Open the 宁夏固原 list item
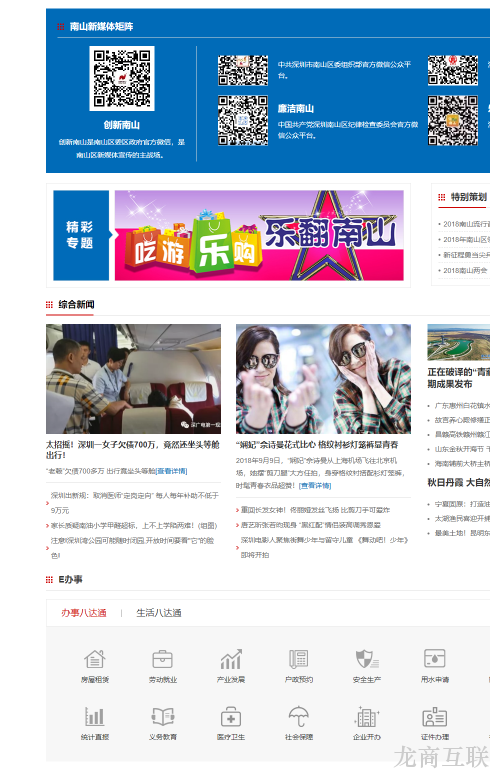 click(x=462, y=504)
